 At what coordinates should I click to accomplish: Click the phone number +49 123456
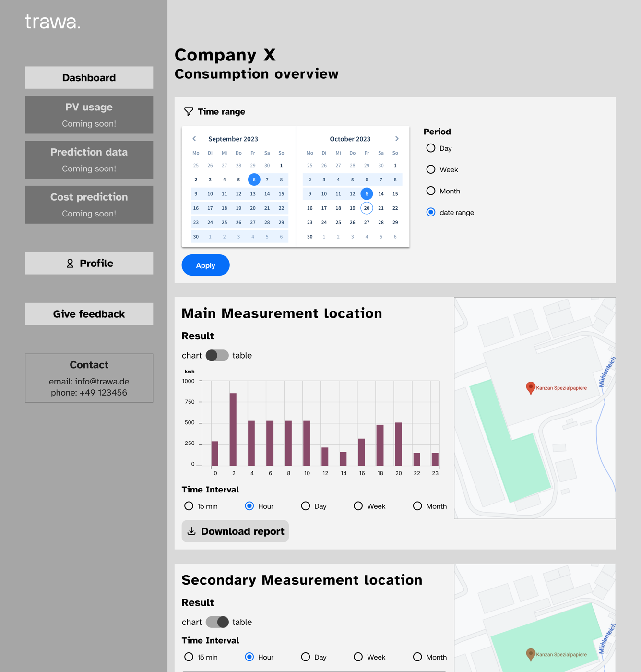[x=103, y=393]
